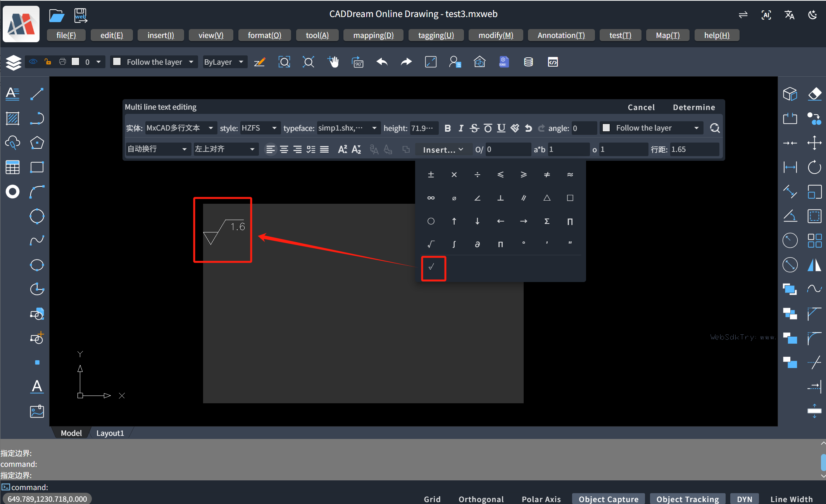Select the pan hand tool
Screen dimensions: 826x504
coord(333,62)
